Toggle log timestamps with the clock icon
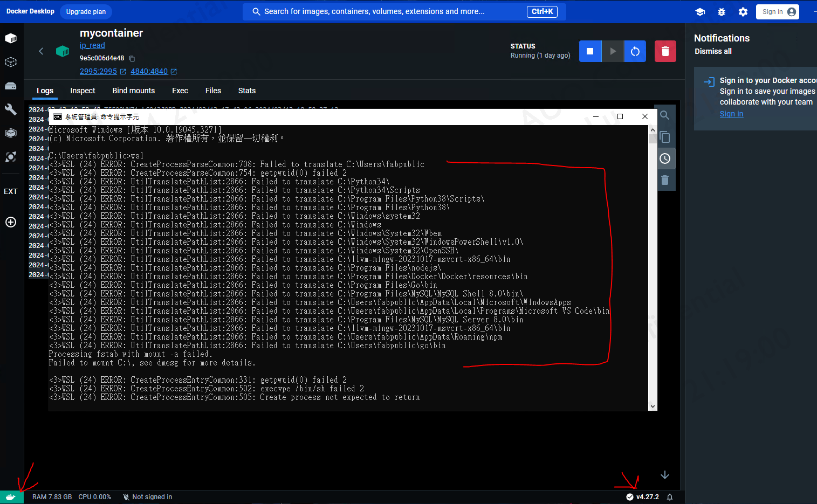 (665, 158)
